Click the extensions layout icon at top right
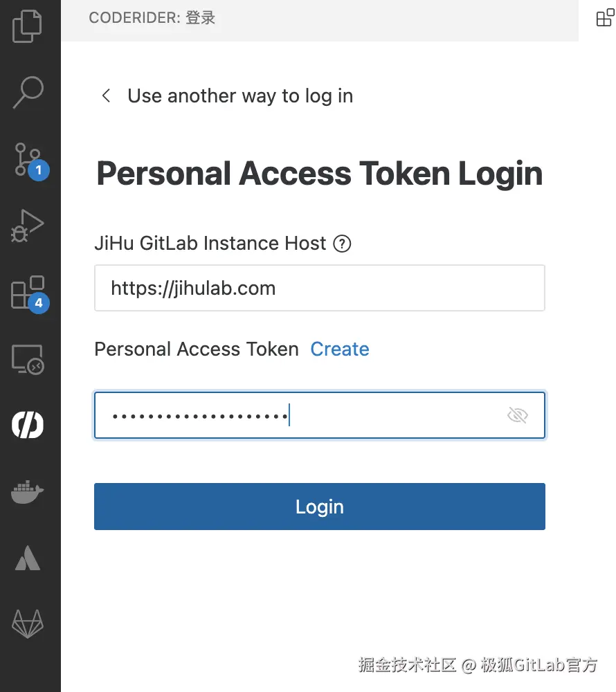This screenshot has width=616, height=692. 603,18
